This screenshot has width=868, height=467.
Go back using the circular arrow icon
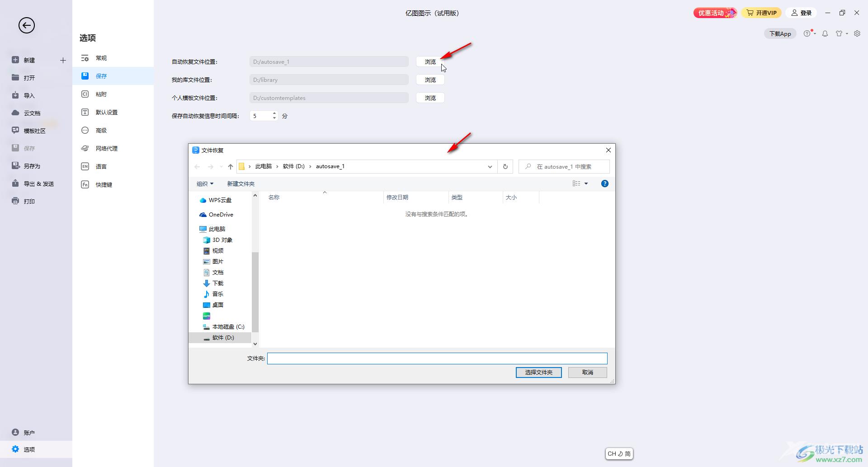point(27,25)
